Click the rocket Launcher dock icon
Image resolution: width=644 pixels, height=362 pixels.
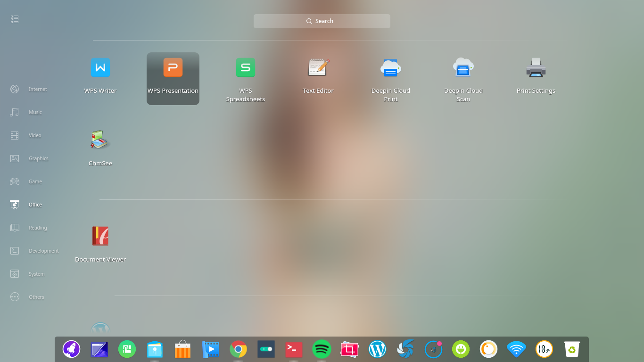pos(72,349)
